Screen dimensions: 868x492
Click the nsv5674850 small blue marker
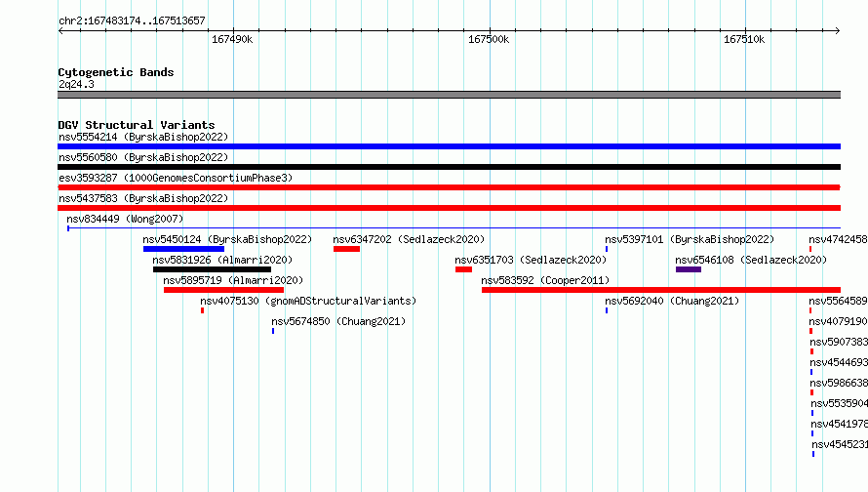pyautogui.click(x=273, y=331)
